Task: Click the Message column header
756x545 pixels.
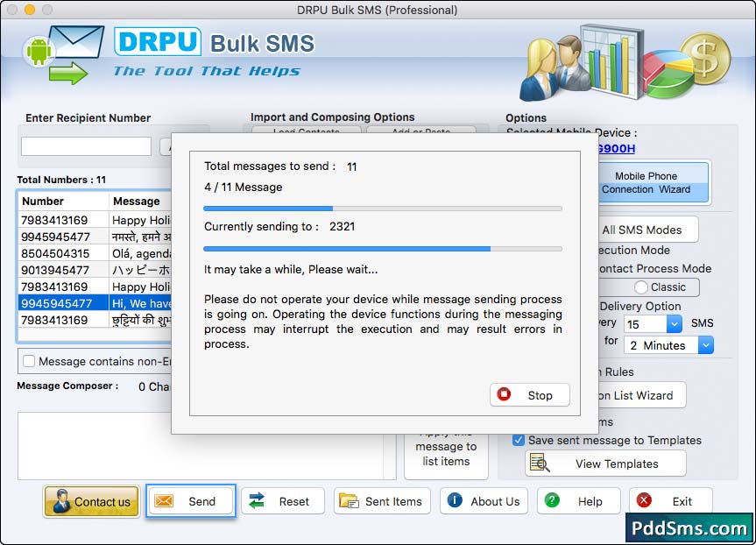Action: pyautogui.click(x=140, y=202)
